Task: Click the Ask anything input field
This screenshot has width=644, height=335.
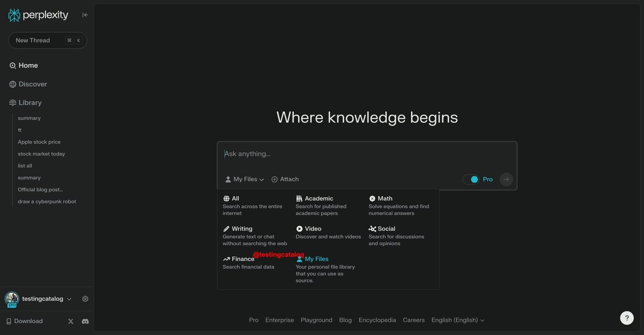Action: (x=367, y=154)
